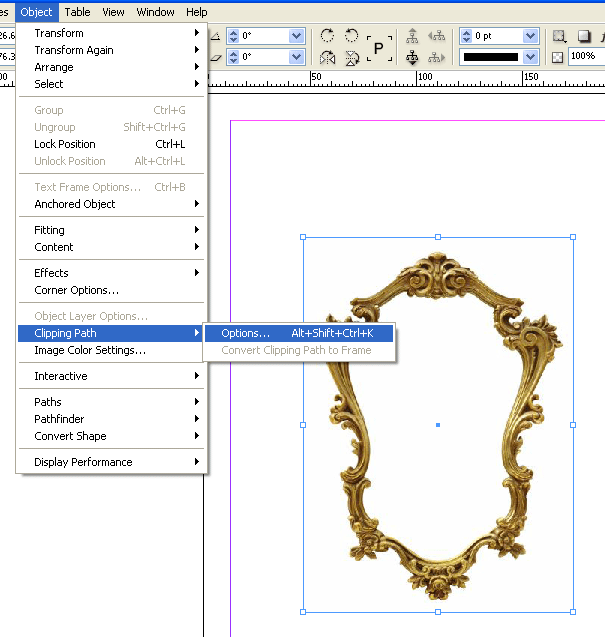Open the Window menu
Screen dimensions: 605x637
[x=155, y=12]
